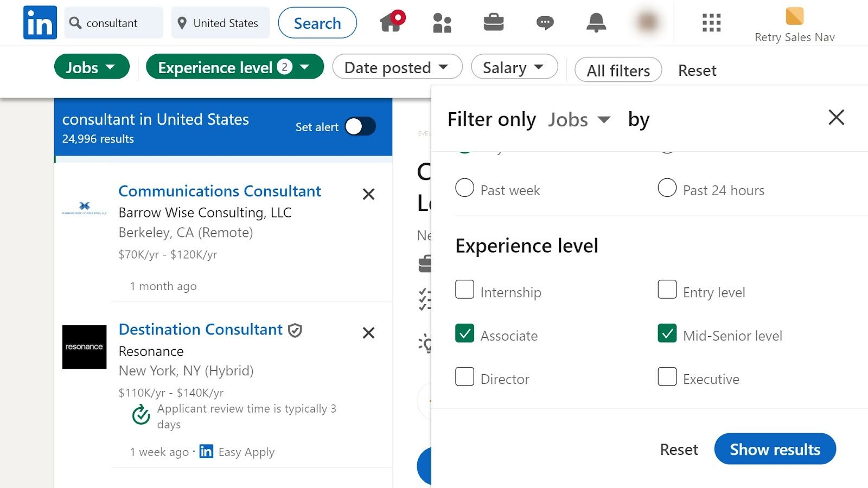Close the filter panel
868x488 pixels.
[x=836, y=117]
